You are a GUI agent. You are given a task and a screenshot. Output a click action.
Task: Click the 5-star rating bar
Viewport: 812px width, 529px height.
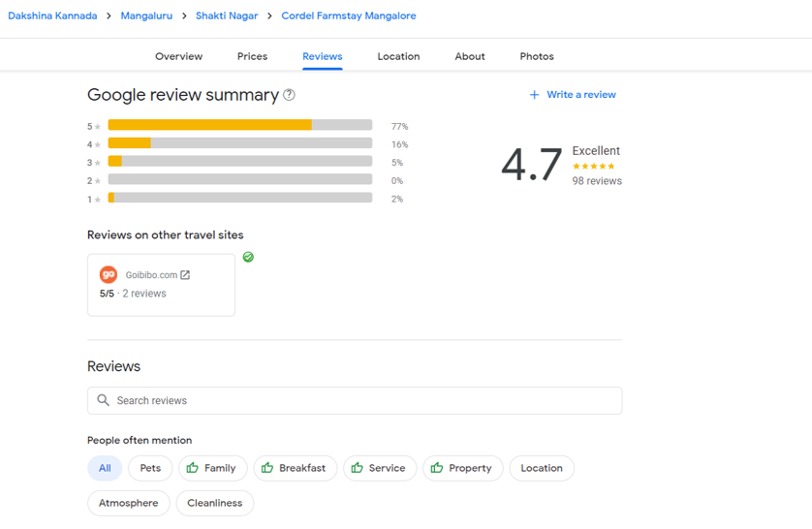239,125
